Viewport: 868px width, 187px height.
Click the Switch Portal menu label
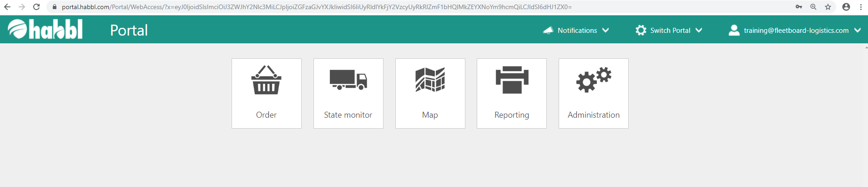pos(670,31)
